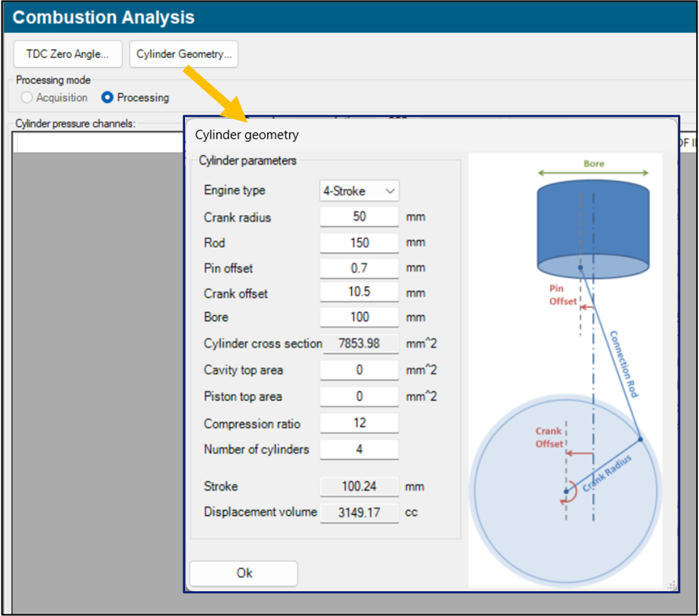This screenshot has height=616, width=699.
Task: Click the Cavity top area field
Action: pyautogui.click(x=360, y=370)
